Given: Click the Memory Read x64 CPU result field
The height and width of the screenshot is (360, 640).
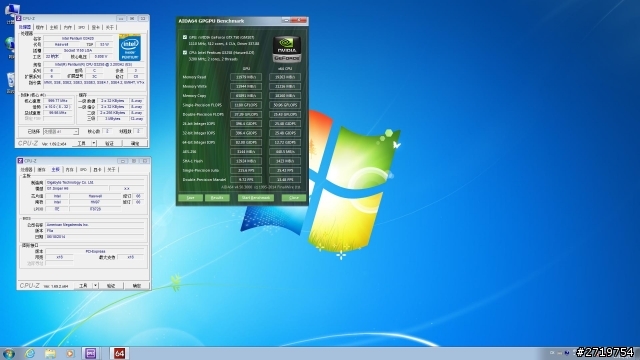Looking at the screenshot, I should pyautogui.click(x=285, y=77).
